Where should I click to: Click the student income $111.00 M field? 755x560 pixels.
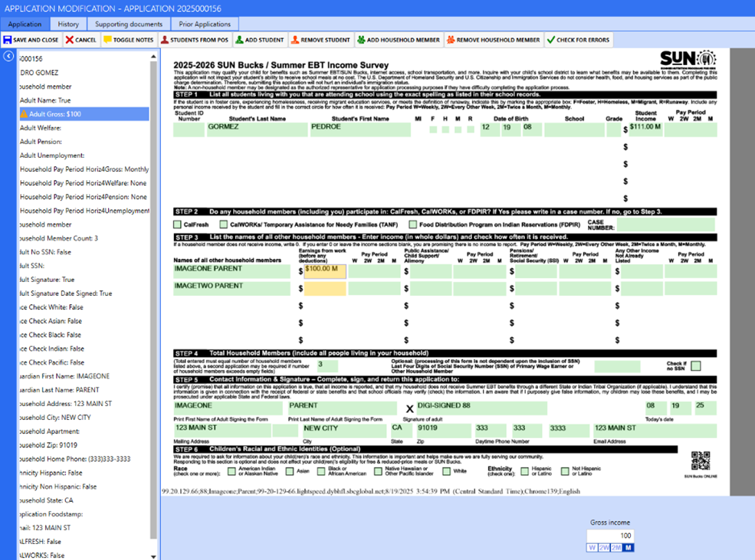point(645,130)
